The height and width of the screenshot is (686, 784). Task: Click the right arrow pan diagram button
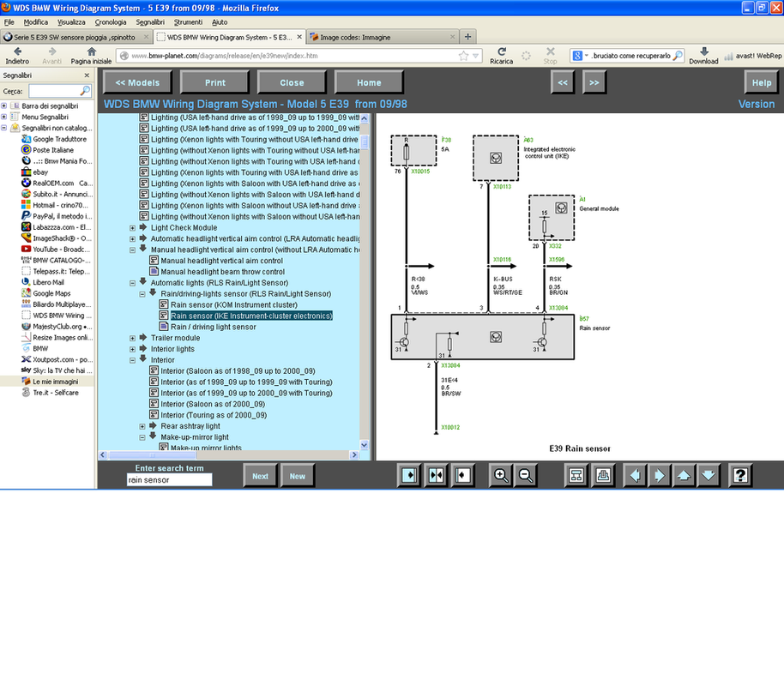[x=660, y=475]
